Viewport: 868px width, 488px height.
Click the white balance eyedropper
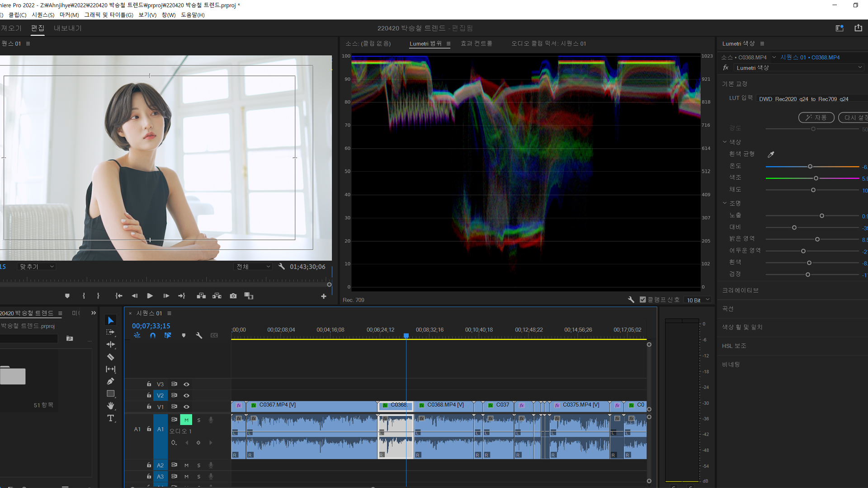point(771,155)
